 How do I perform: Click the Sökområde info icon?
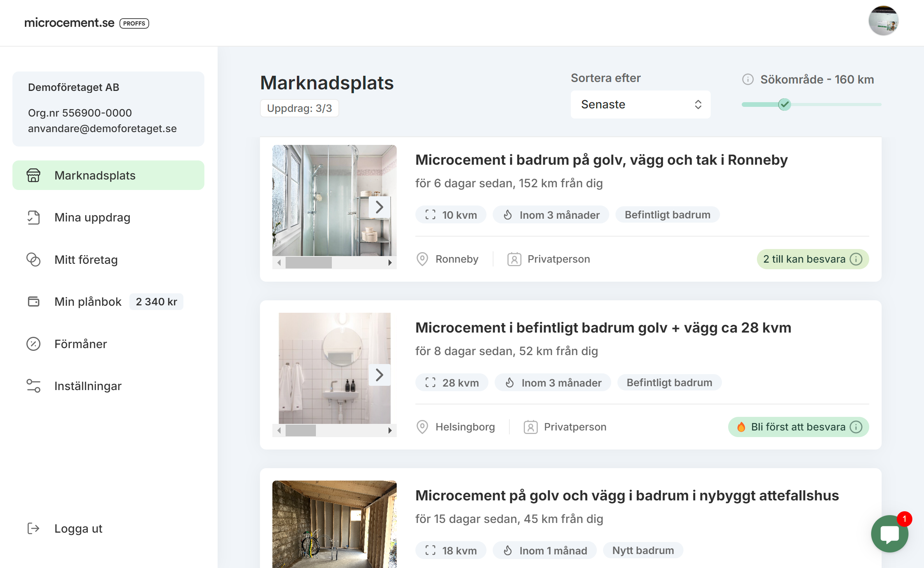point(748,80)
